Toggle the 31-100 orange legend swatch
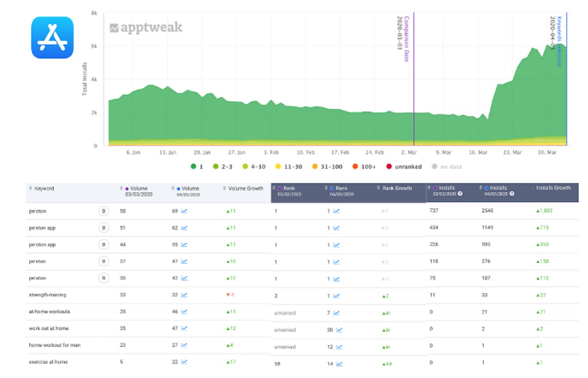The image size is (588, 378). tap(316, 167)
